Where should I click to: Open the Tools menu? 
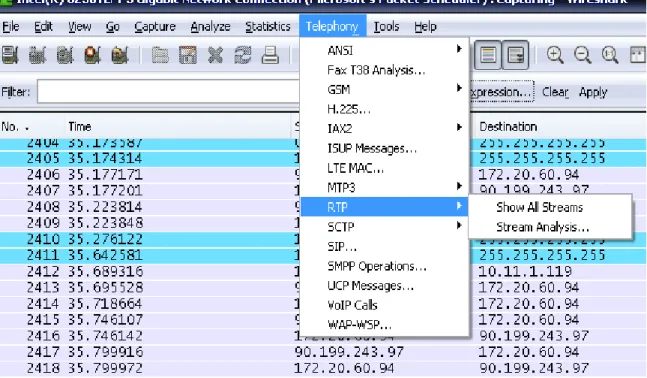click(x=386, y=27)
